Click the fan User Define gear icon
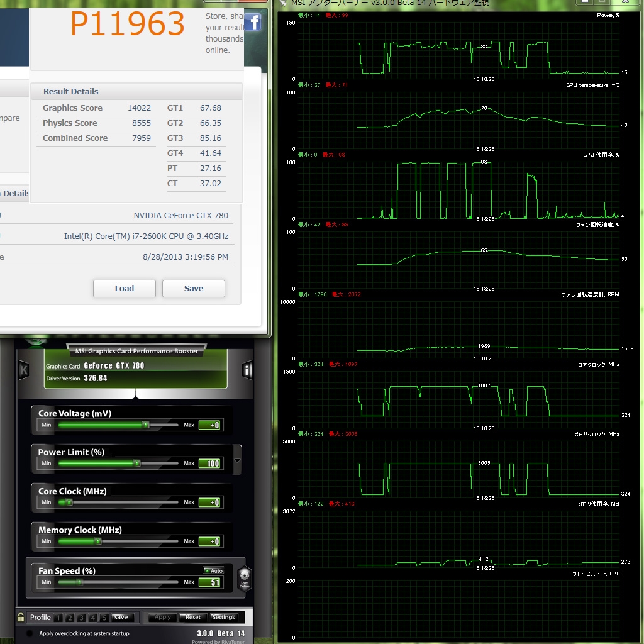Screen dimensions: 644x644 245,578
